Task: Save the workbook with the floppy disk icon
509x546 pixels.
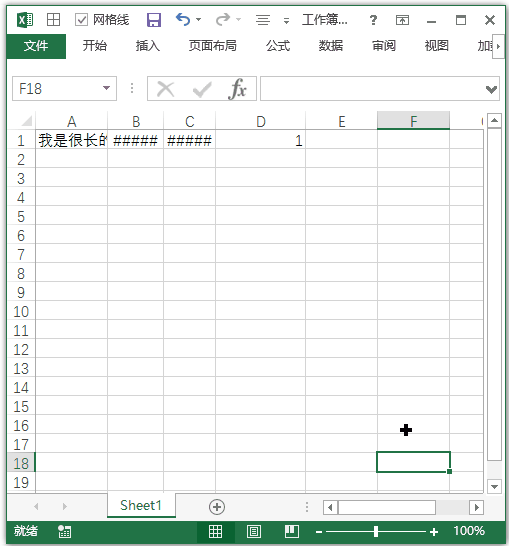Action: [x=154, y=20]
